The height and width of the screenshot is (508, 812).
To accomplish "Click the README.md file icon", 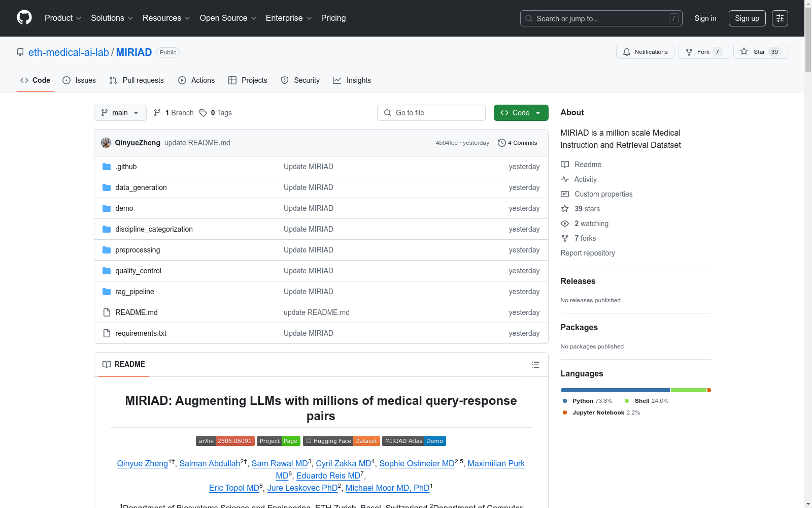I will 107,312.
